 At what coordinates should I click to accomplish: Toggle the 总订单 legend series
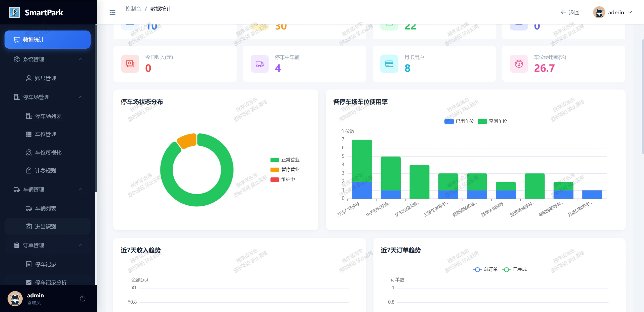tap(485, 269)
